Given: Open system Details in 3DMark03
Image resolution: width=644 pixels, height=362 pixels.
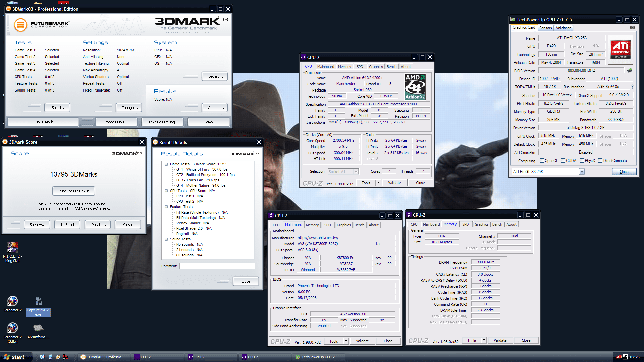Looking at the screenshot, I should pyautogui.click(x=215, y=76).
